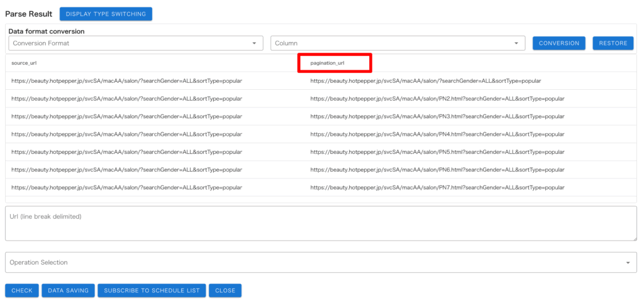
Task: Click the Display Type Switching button
Action: coord(106,14)
